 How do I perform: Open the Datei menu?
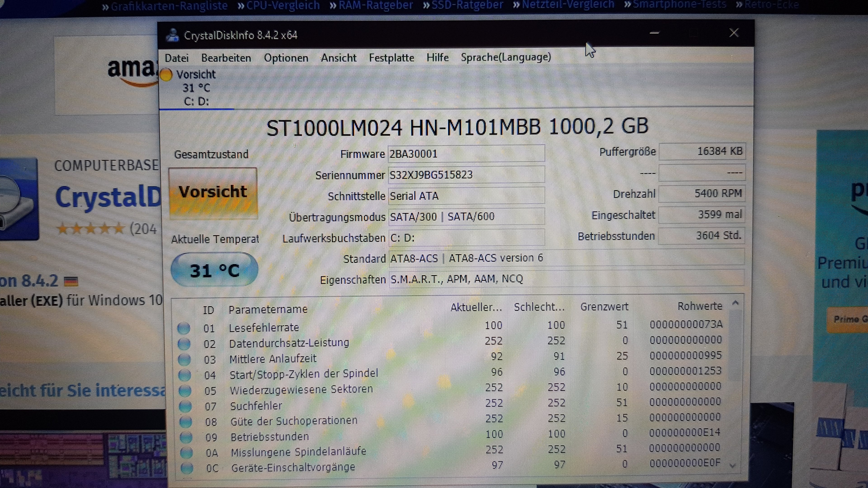177,58
